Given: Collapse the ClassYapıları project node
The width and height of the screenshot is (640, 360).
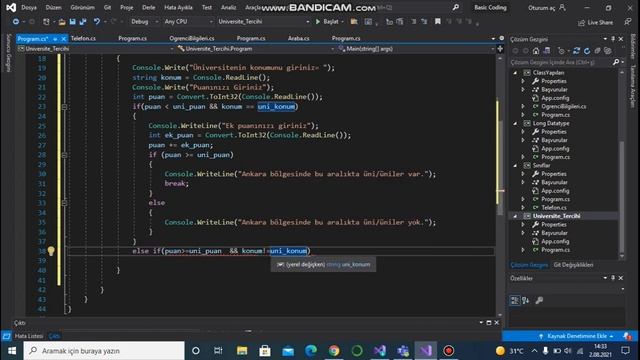Looking at the screenshot, I should pyautogui.click(x=515, y=73).
